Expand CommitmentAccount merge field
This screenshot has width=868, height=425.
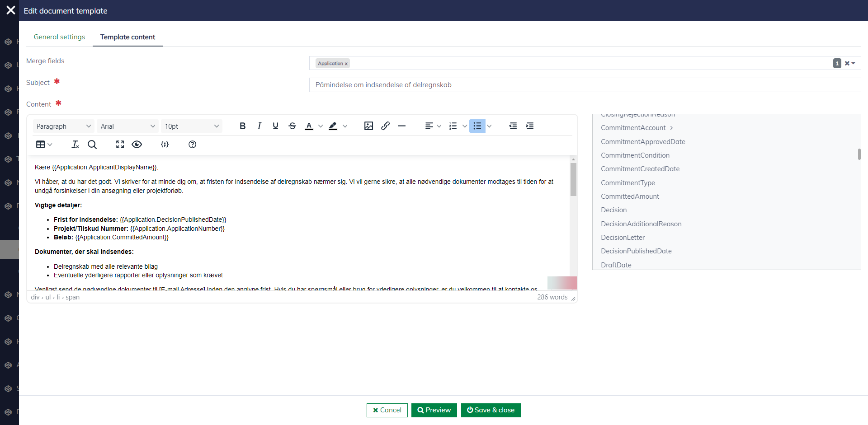click(671, 128)
